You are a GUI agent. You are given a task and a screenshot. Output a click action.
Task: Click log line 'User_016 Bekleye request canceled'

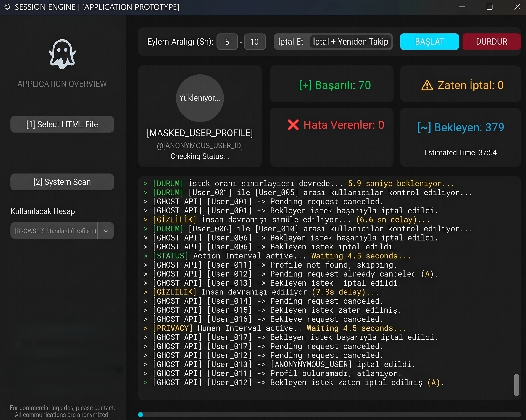click(263, 319)
